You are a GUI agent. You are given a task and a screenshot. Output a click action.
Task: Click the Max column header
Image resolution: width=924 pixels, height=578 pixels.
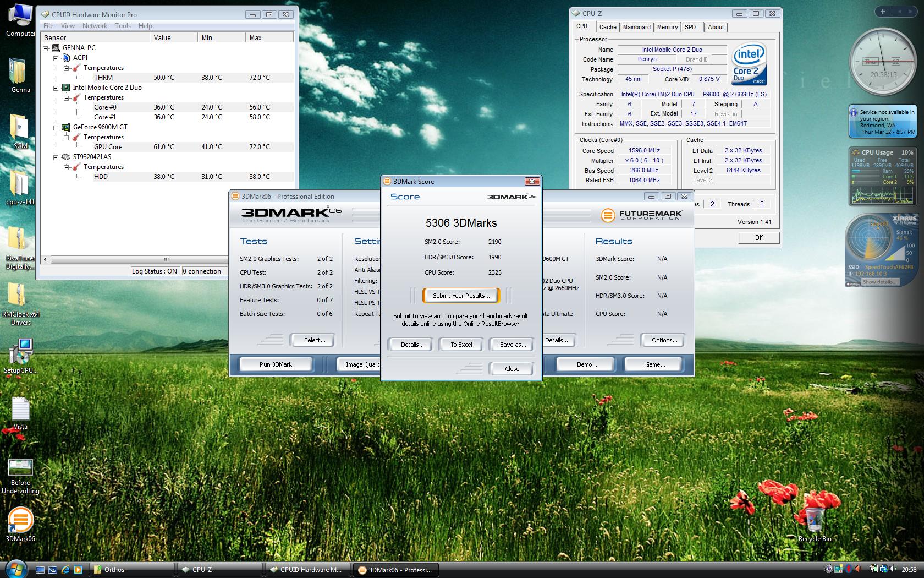click(269, 37)
